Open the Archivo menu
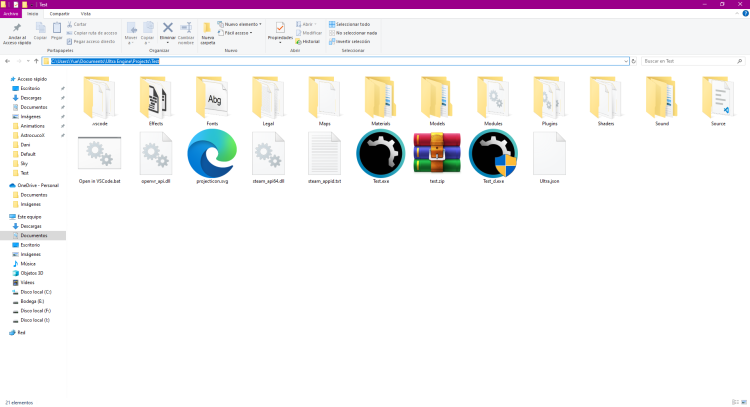The height and width of the screenshot is (407, 750). [11, 14]
